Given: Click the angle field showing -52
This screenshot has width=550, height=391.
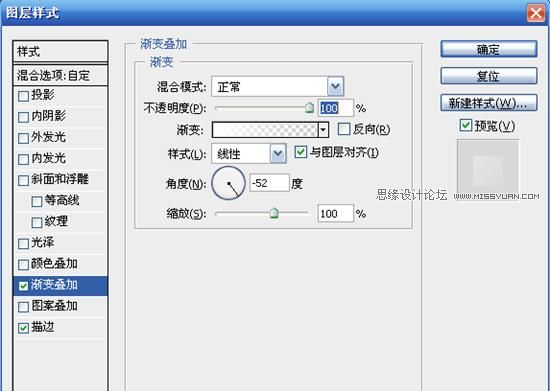Looking at the screenshot, I should pos(269,183).
